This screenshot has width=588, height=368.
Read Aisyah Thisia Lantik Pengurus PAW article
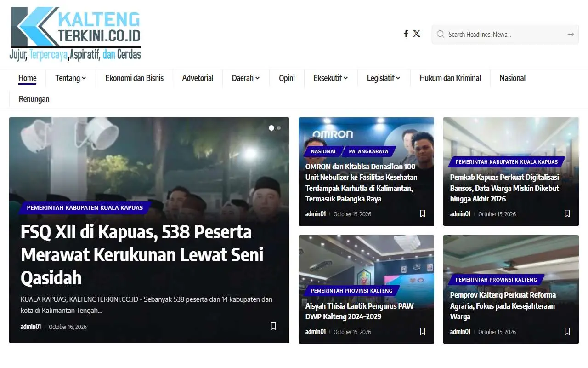(360, 311)
